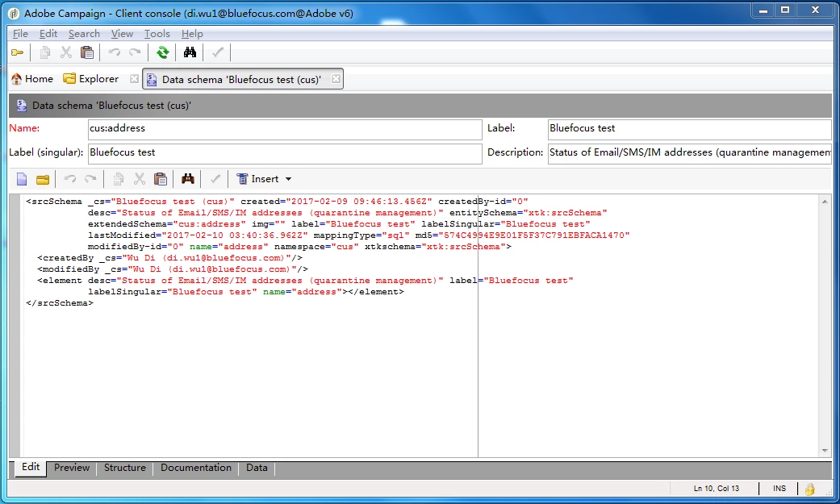Click the New document icon in schema toolbar
The width and height of the screenshot is (840, 504).
click(22, 179)
